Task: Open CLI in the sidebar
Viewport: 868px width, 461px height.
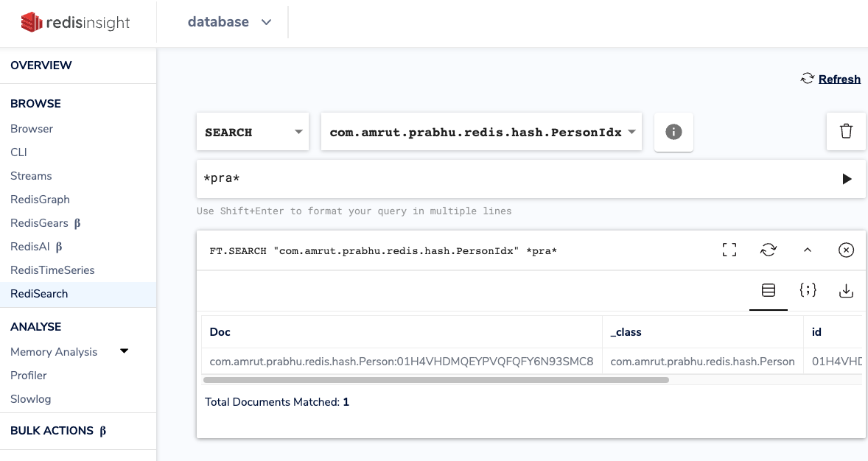Action: (x=18, y=152)
